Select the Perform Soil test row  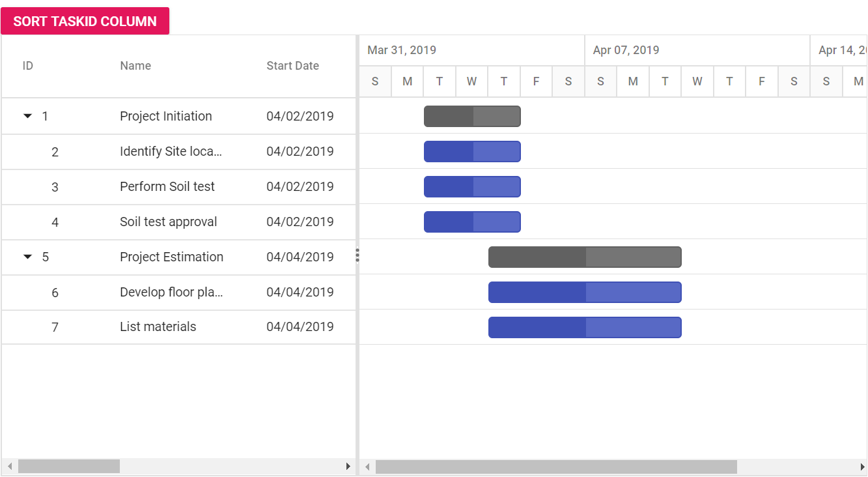pyautogui.click(x=178, y=187)
